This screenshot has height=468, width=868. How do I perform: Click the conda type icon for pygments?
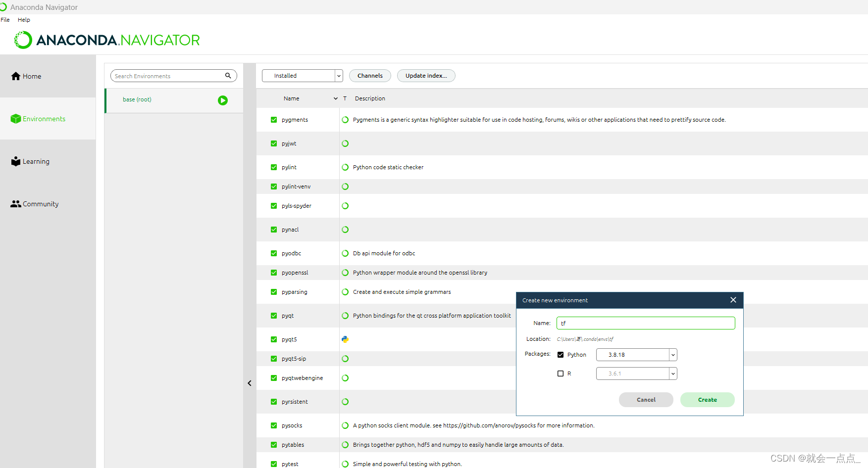345,120
